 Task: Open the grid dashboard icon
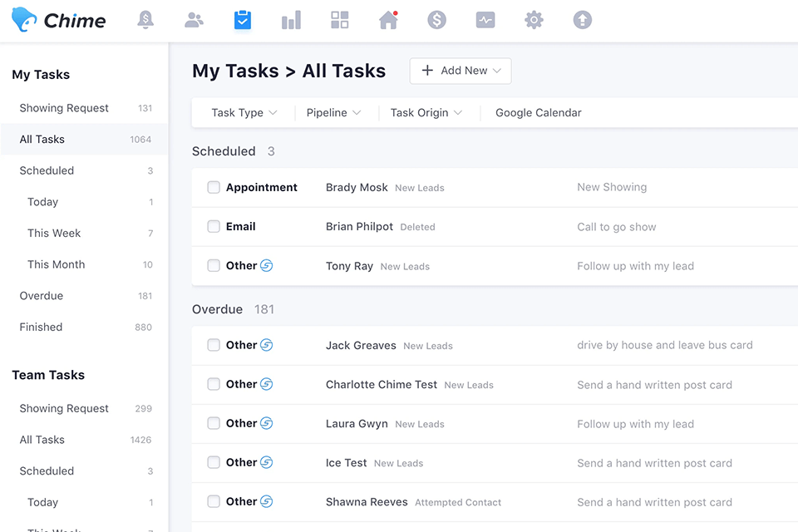coord(339,20)
